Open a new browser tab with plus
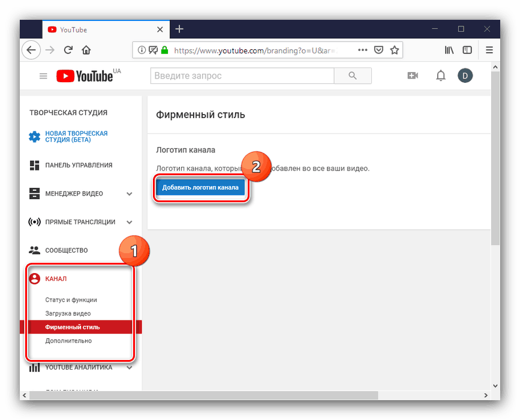This screenshot has height=420, width=520. pyautogui.click(x=179, y=29)
